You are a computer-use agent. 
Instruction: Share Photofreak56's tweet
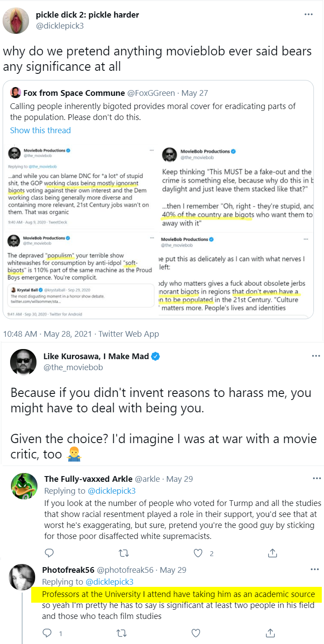(271, 633)
